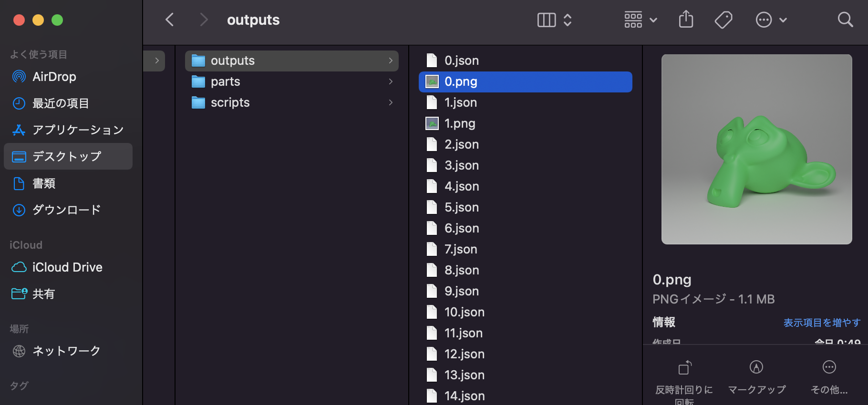Click the Tags icon in toolbar
Screen dimensions: 868x405
point(723,20)
